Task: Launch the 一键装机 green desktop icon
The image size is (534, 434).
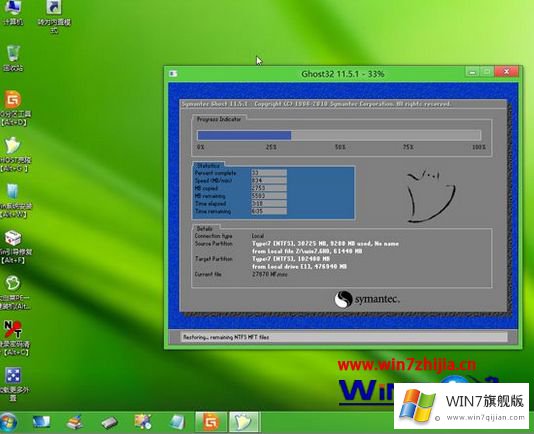Action: [x=14, y=292]
